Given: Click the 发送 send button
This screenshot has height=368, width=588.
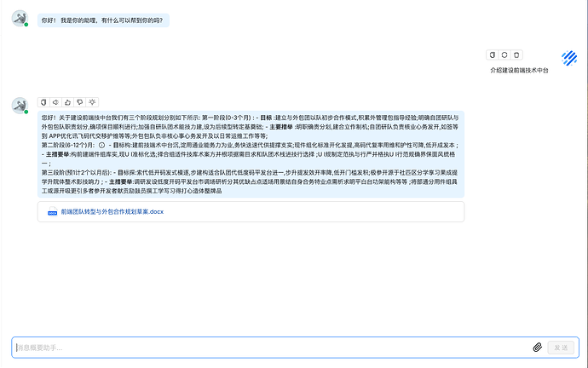Looking at the screenshot, I should (x=561, y=348).
